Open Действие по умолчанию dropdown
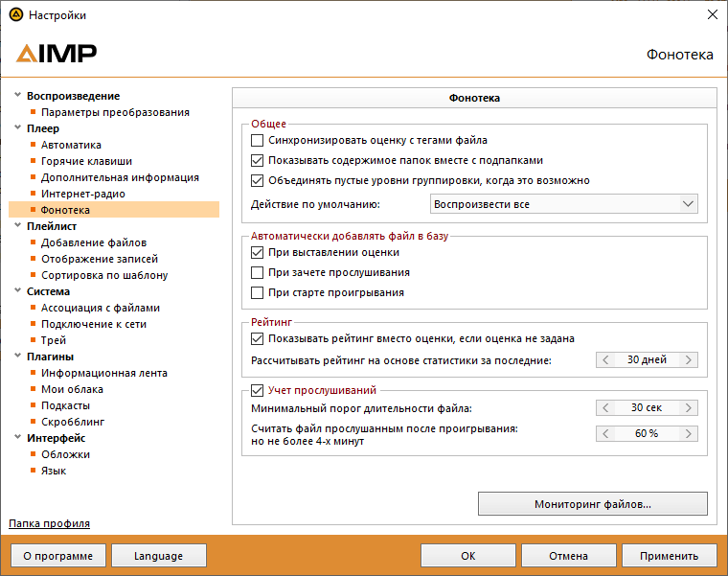 pos(563,204)
